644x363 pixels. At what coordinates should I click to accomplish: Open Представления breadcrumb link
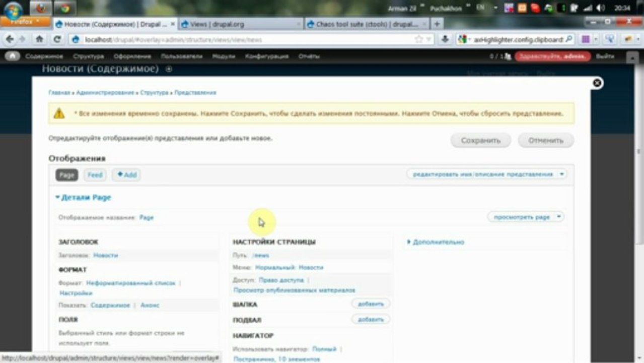click(x=195, y=93)
